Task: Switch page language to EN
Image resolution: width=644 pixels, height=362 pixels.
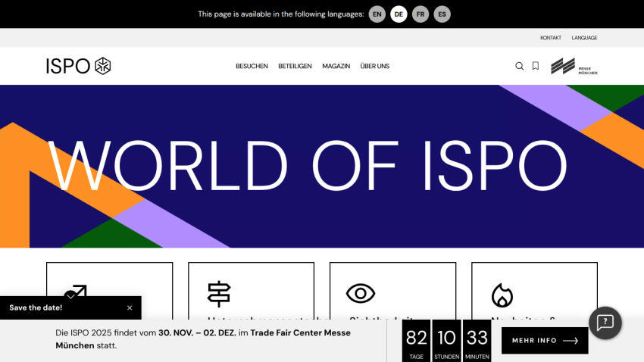Action: [x=377, y=14]
